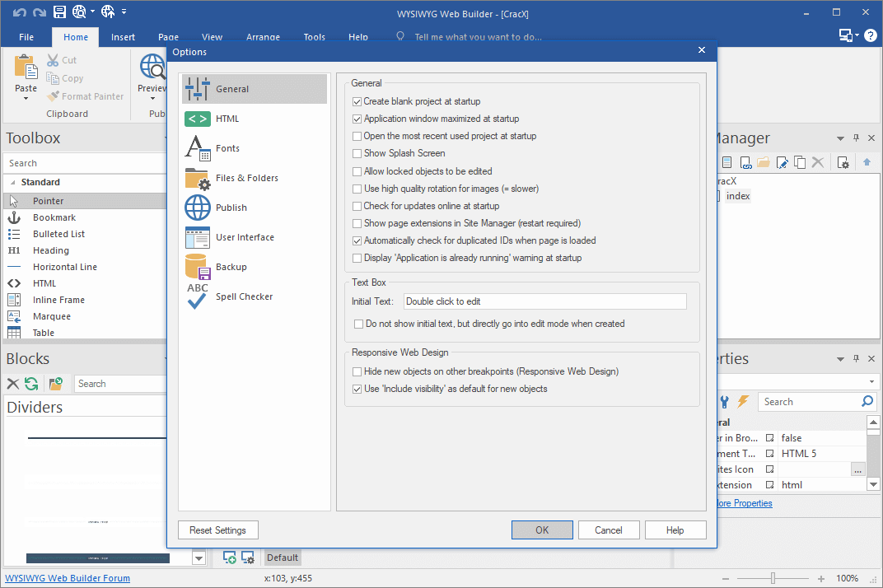Enable 'Use high quality rotation for images'
Image resolution: width=883 pixels, height=588 pixels.
[357, 189]
